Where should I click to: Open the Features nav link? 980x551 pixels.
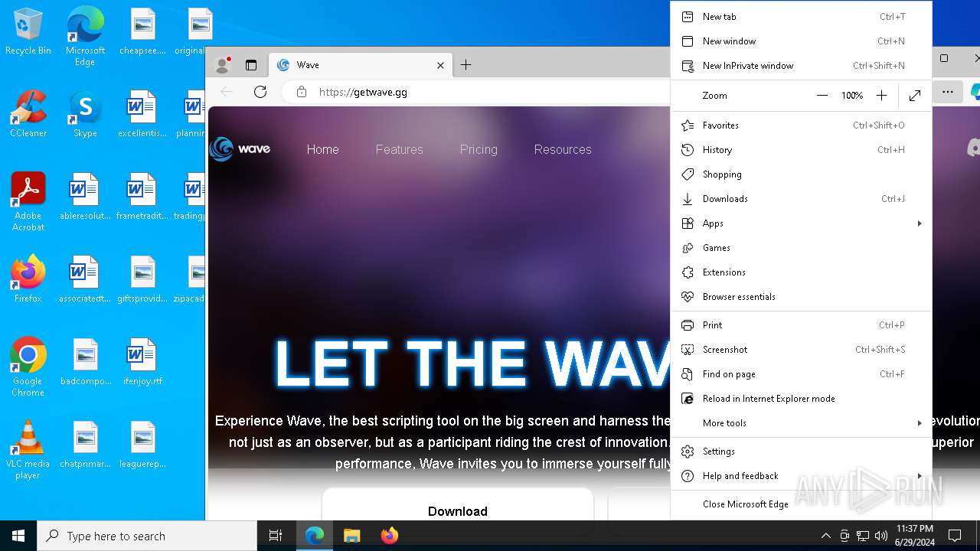tap(399, 150)
